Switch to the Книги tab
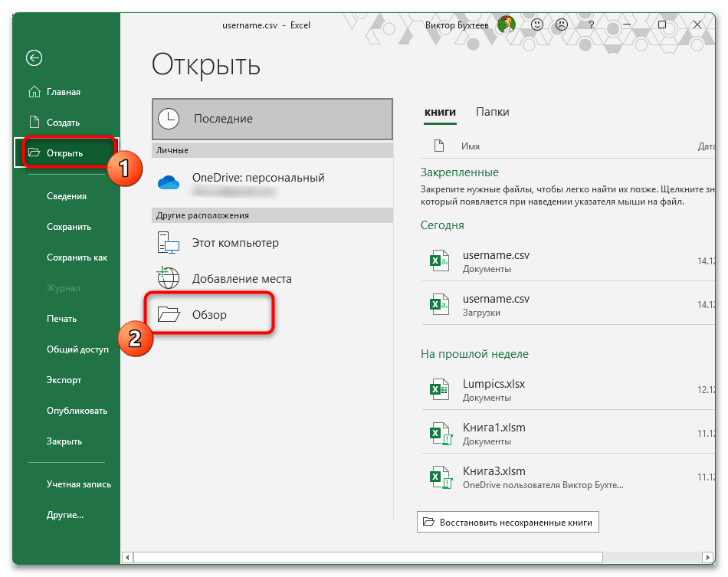This screenshot has width=728, height=577. click(x=440, y=113)
